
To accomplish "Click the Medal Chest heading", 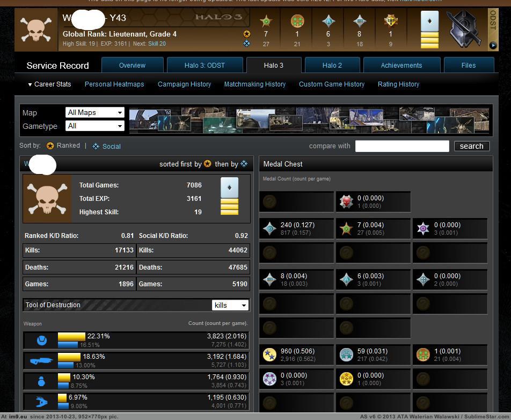I will pyautogui.click(x=283, y=164).
